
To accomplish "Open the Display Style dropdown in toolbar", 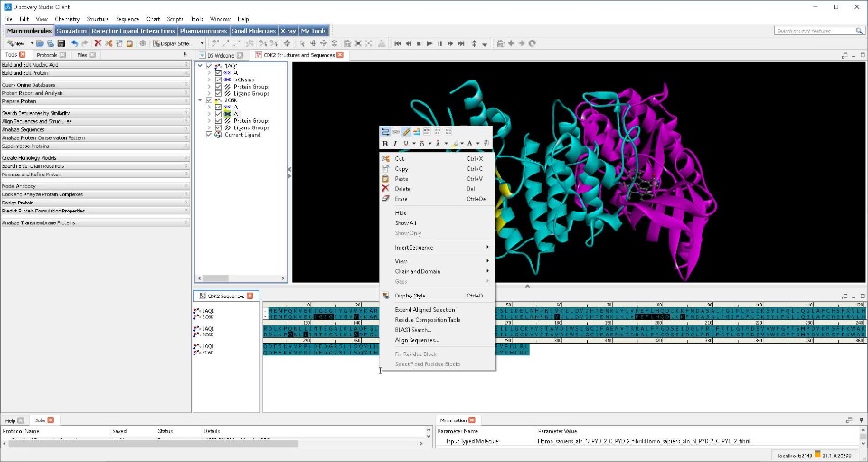I will (x=202, y=43).
